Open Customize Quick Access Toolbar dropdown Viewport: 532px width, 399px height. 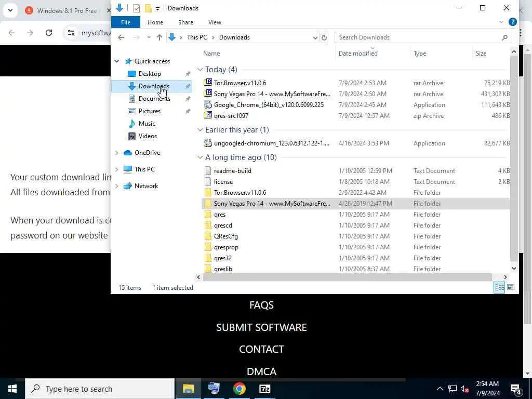pyautogui.click(x=158, y=8)
